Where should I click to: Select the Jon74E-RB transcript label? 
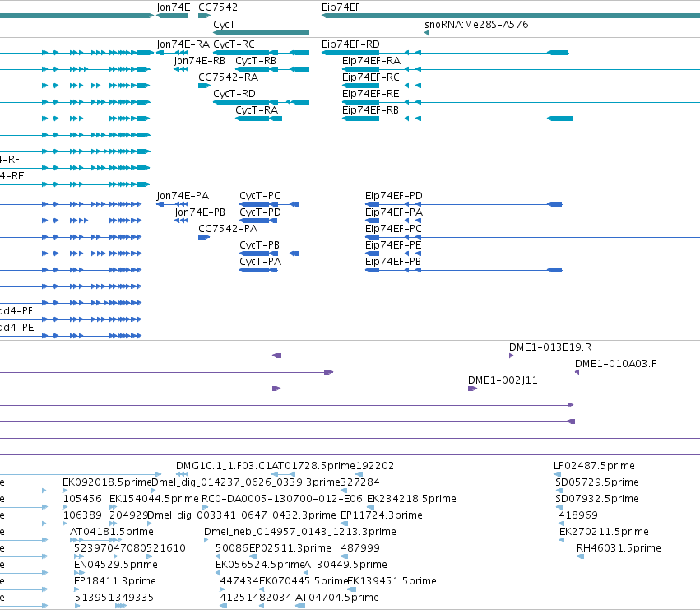200,61
